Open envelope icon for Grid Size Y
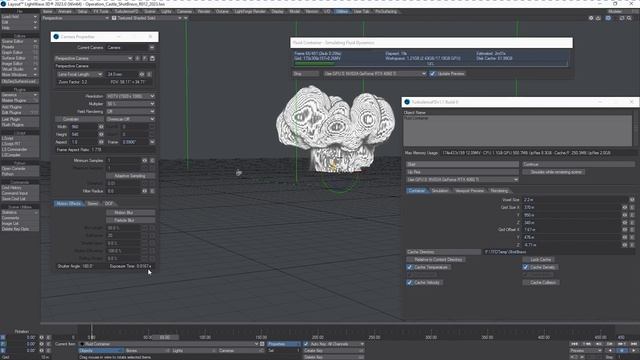 pos(624,215)
